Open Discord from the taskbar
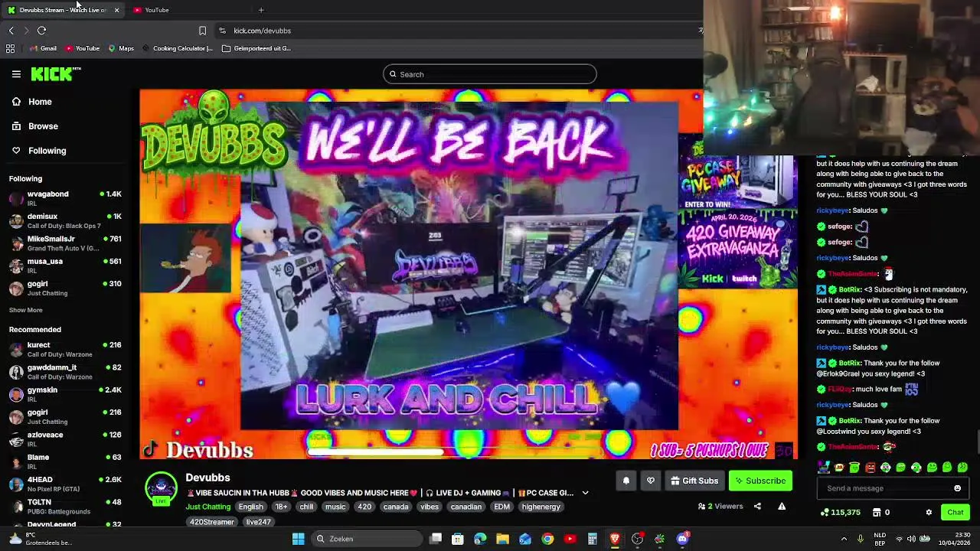Screen dimensions: 980x551 click(x=682, y=539)
